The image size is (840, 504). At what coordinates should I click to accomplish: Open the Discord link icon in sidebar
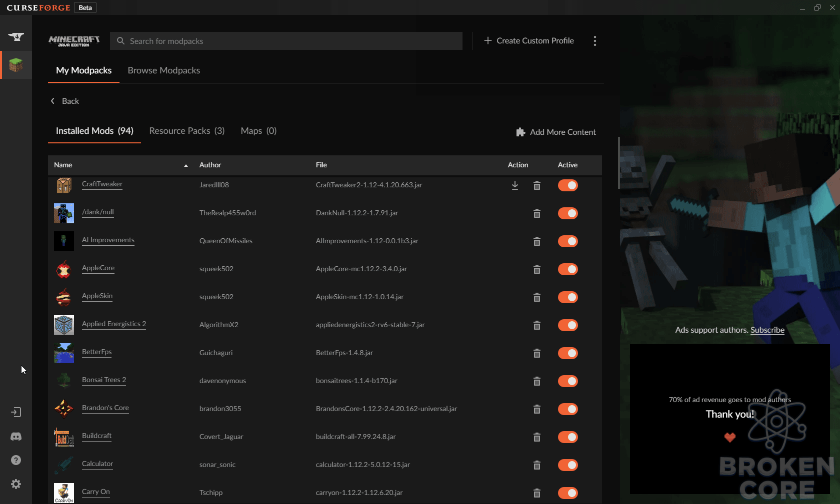click(x=16, y=437)
